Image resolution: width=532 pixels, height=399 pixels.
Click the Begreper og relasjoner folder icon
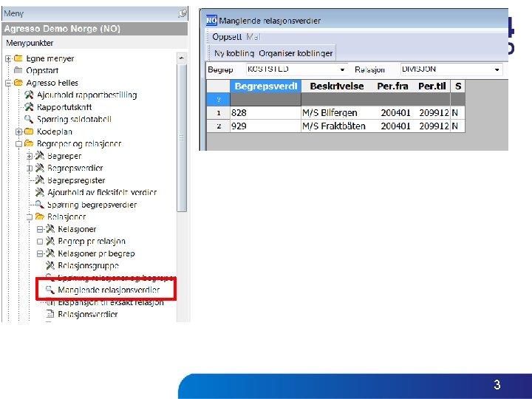(29, 143)
